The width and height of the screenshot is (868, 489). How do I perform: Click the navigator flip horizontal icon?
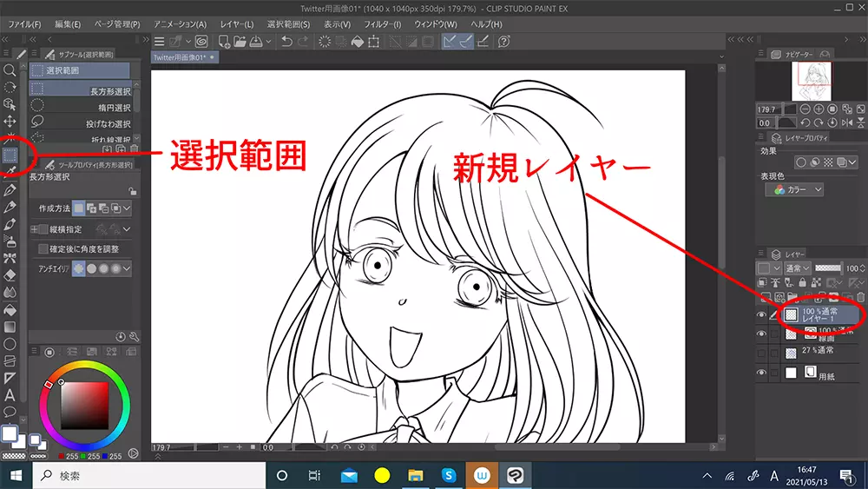click(847, 122)
